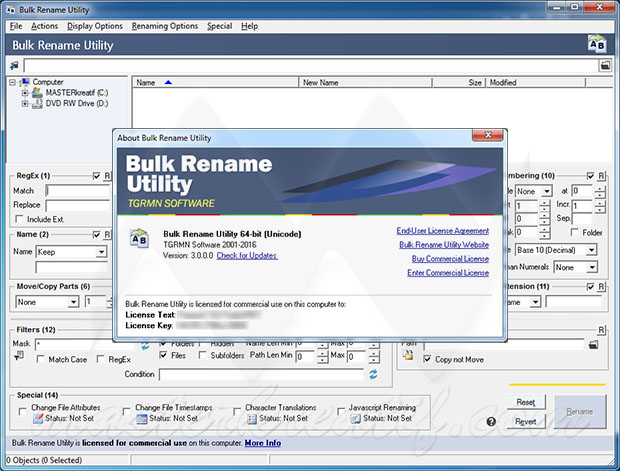Screen dimensions: 620x471
Task: Enable the RegEx checkbox in Filters
Action: click(x=100, y=359)
